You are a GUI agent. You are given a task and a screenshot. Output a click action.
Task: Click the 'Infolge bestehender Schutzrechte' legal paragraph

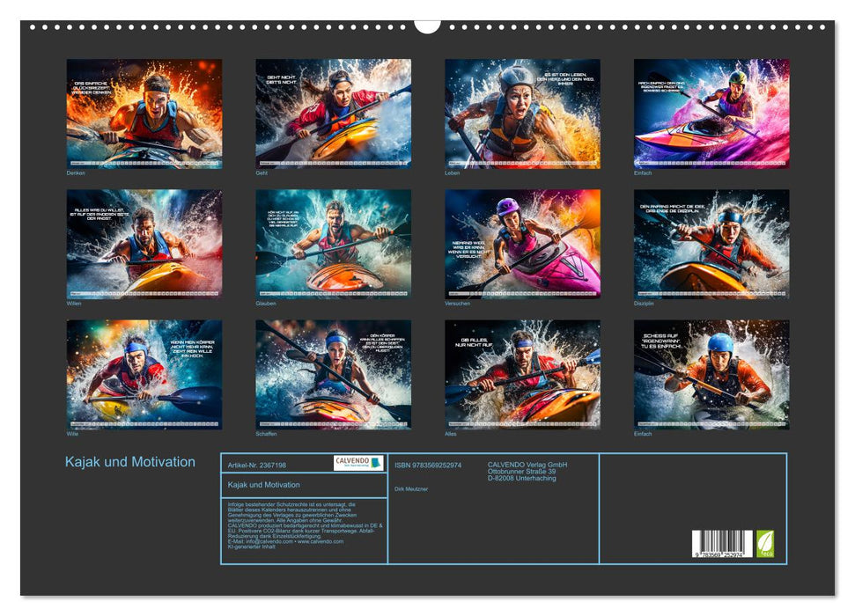305,525
